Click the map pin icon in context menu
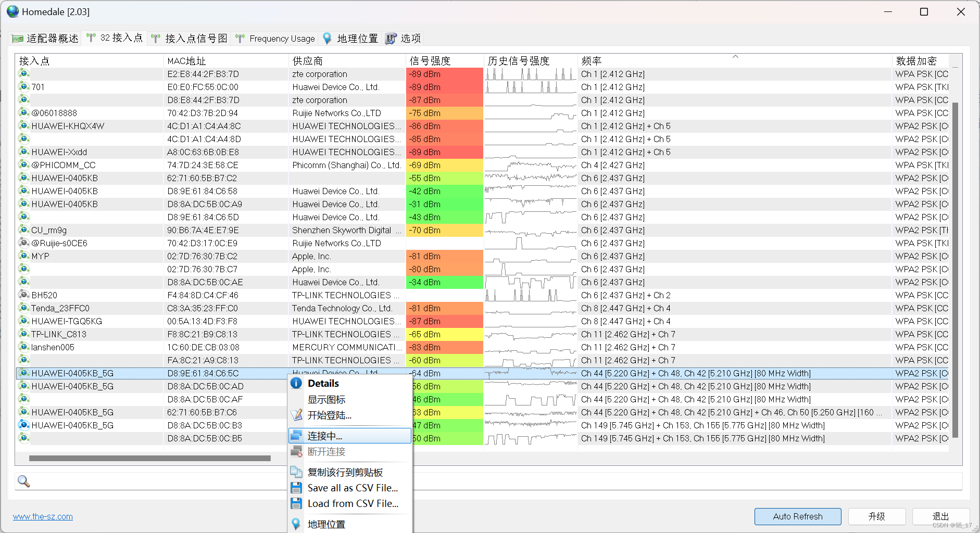This screenshot has height=533, width=980. tap(296, 524)
